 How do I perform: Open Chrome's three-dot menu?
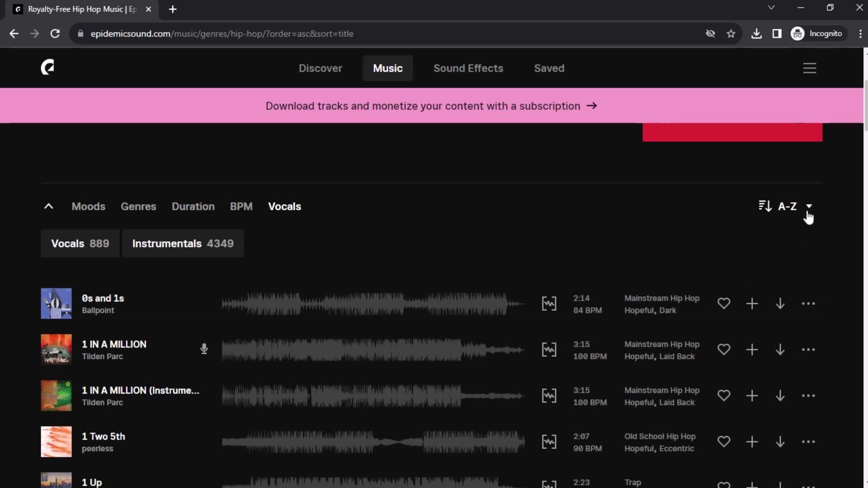coord(860,34)
